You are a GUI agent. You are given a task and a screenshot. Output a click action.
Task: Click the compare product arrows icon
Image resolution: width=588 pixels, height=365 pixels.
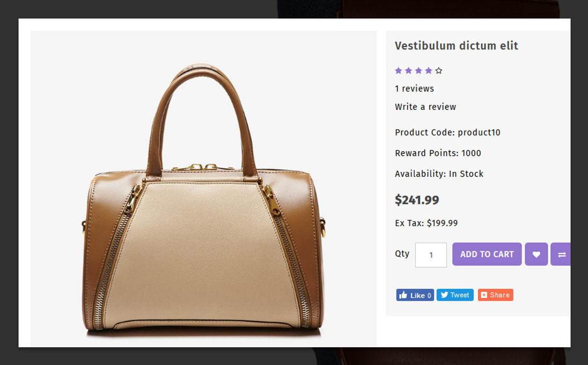click(561, 255)
